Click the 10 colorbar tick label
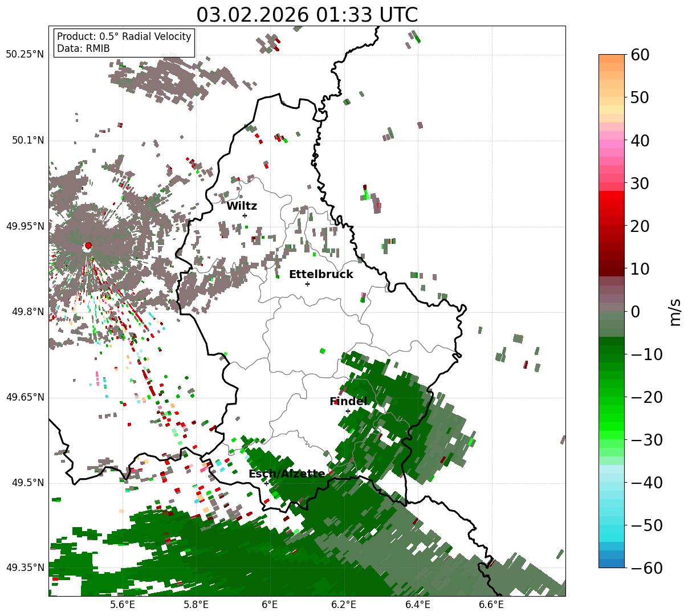 (640, 269)
